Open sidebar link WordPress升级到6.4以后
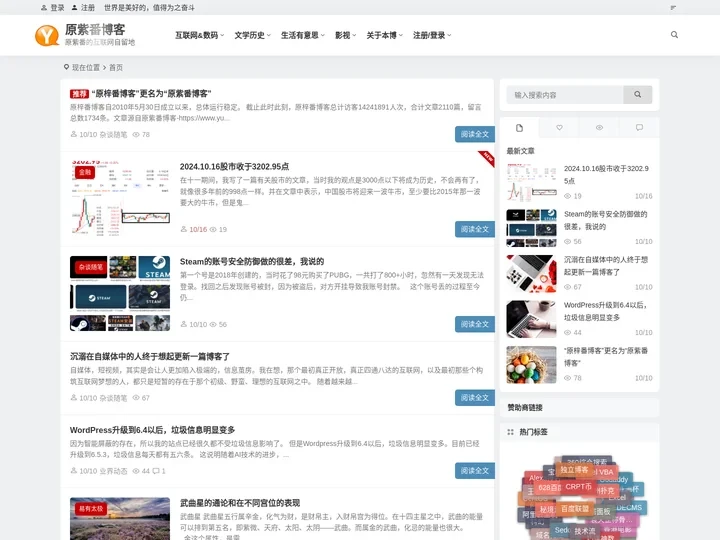 605,311
